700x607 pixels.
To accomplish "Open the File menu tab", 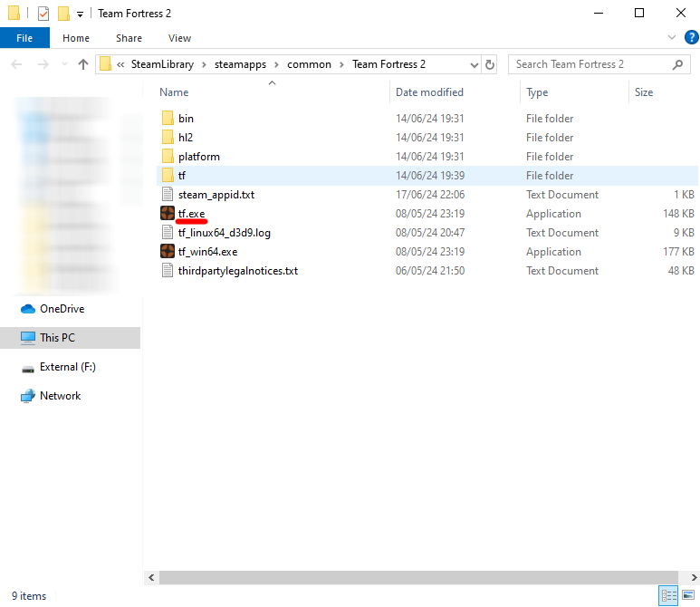I will pos(24,38).
